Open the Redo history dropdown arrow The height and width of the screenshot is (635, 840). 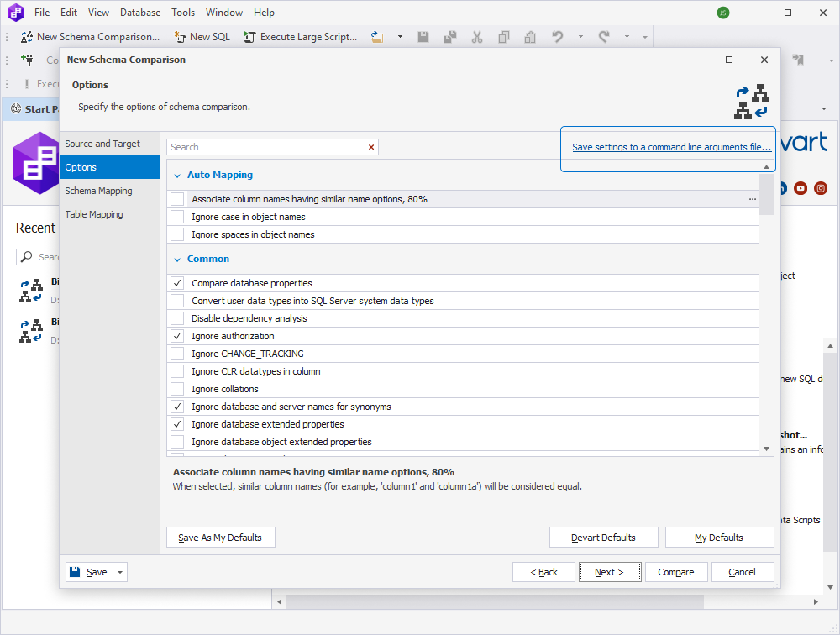[x=627, y=37]
